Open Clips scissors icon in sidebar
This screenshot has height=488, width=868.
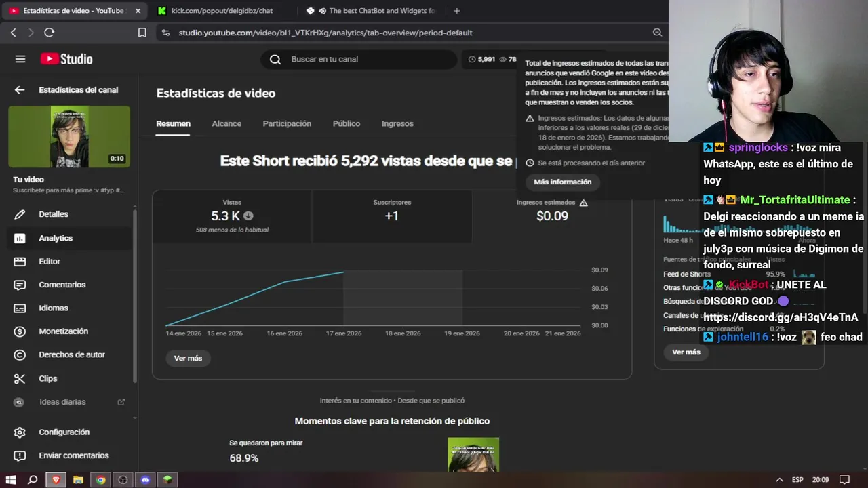click(x=20, y=378)
